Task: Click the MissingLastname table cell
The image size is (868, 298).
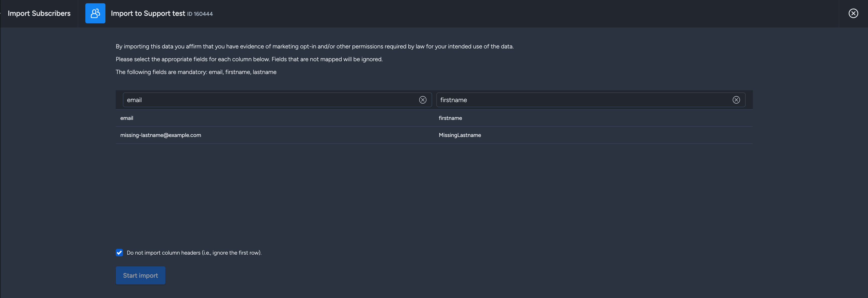Action: (x=460, y=135)
